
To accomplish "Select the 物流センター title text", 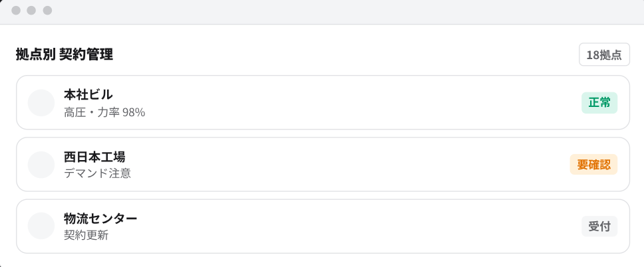I will click(x=100, y=219).
